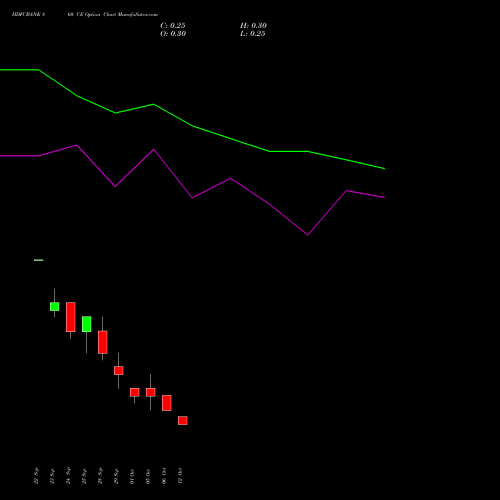Click the 23 Sep date label
500x500 pixels.
coord(52,476)
